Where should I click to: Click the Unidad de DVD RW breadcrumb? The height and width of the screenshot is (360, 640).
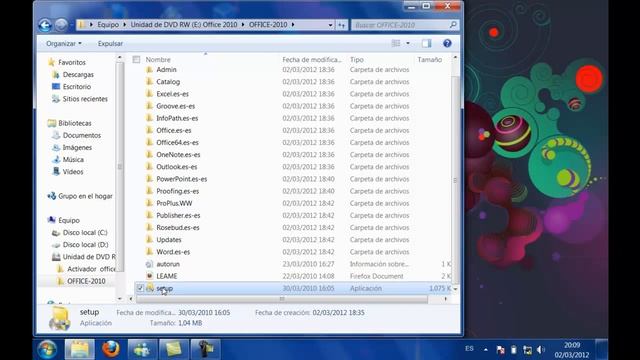[184, 25]
